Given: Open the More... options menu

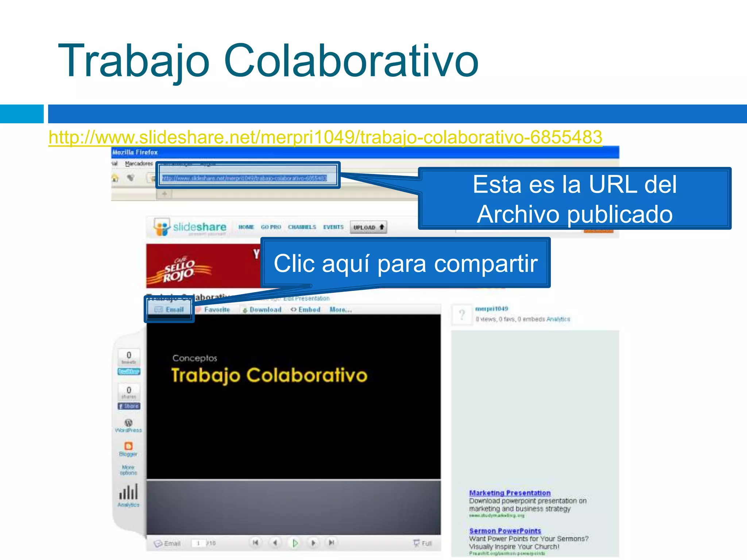Looking at the screenshot, I should 341,310.
